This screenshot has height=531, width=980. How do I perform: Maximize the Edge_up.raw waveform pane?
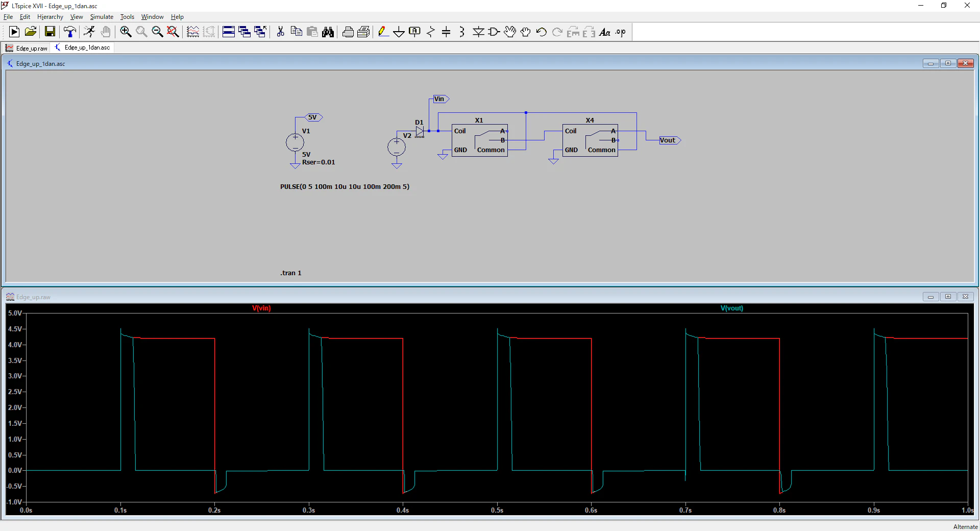(x=948, y=297)
